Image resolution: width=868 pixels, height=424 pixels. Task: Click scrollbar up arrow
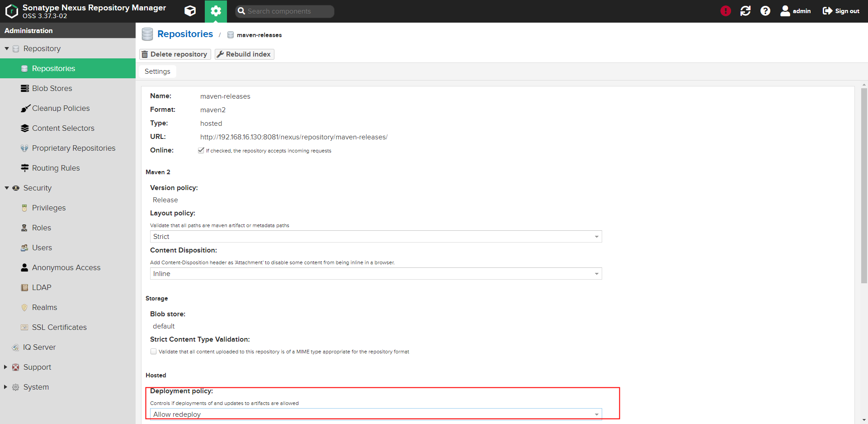tap(864, 85)
